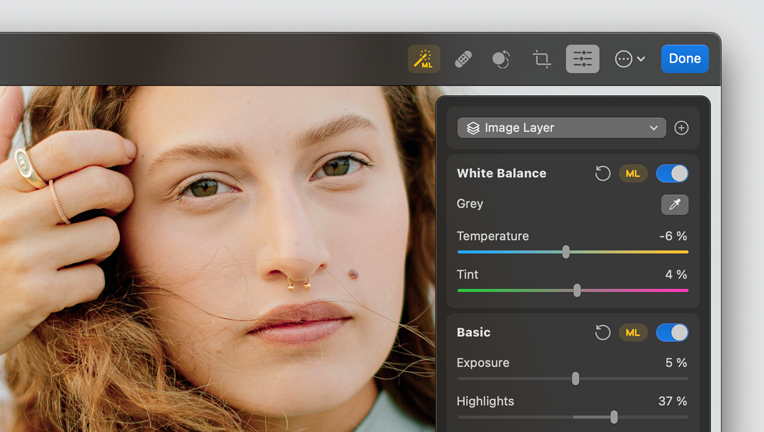Click the Temperature slider handle
The image size is (764, 432).
pos(566,252)
